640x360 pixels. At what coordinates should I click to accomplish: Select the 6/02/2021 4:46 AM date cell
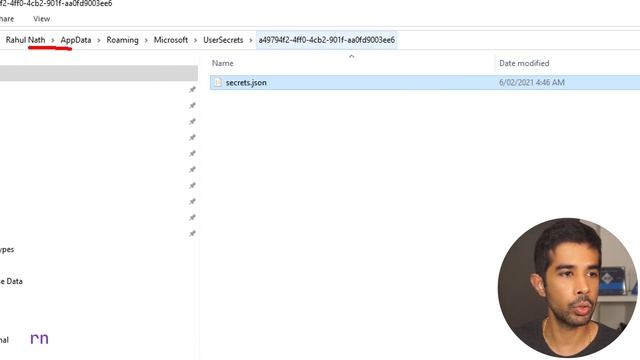532,82
